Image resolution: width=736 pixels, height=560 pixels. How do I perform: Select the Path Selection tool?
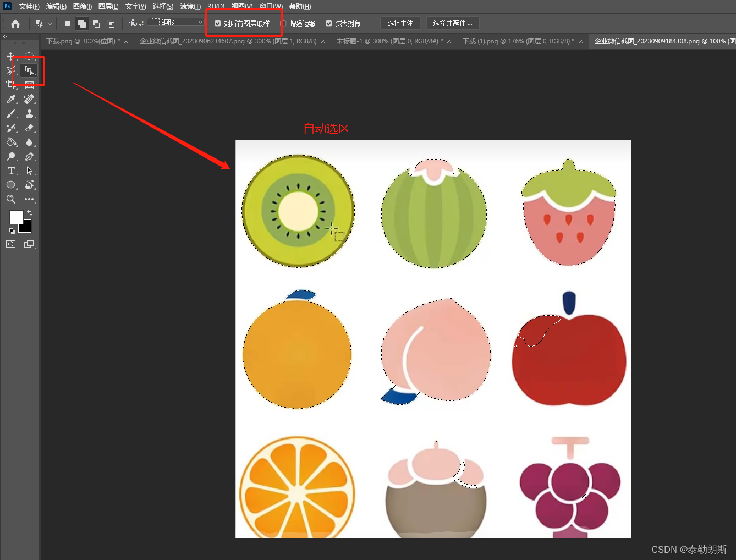tap(29, 171)
